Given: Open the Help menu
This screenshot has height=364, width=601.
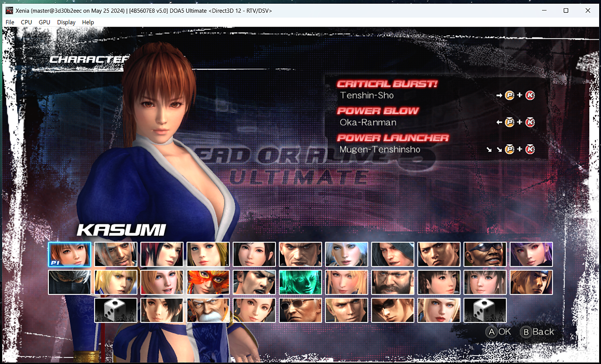Looking at the screenshot, I should tap(88, 22).
